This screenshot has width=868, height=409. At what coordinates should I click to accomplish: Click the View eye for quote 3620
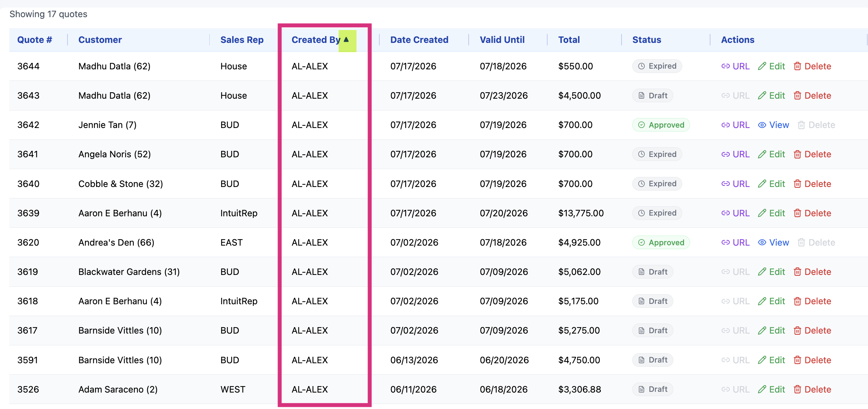pyautogui.click(x=762, y=242)
